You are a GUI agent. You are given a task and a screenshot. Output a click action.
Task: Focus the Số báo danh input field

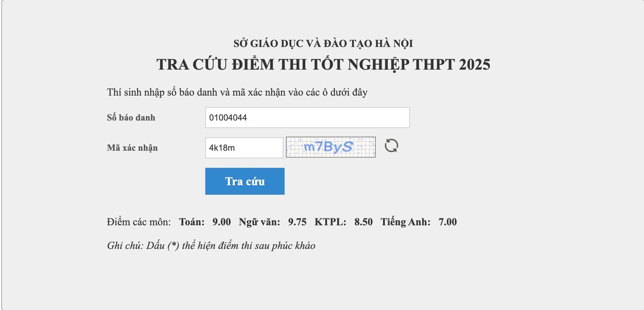[x=308, y=118]
